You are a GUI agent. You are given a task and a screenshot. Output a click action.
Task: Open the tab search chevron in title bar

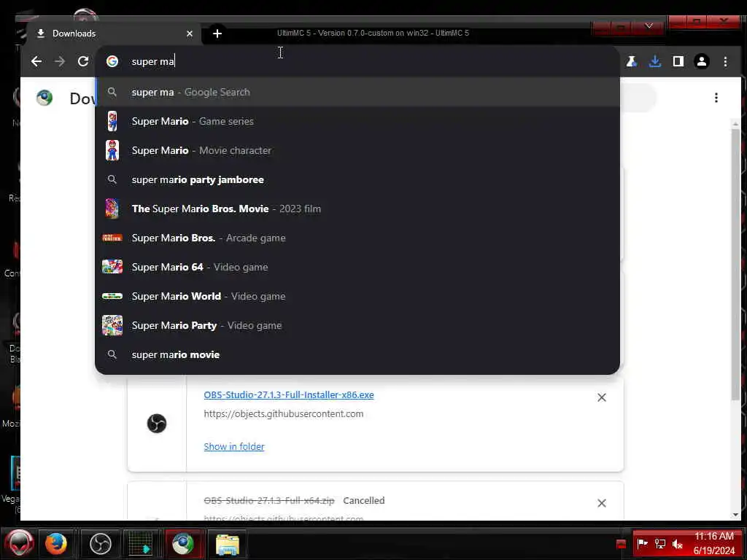pyautogui.click(x=649, y=26)
